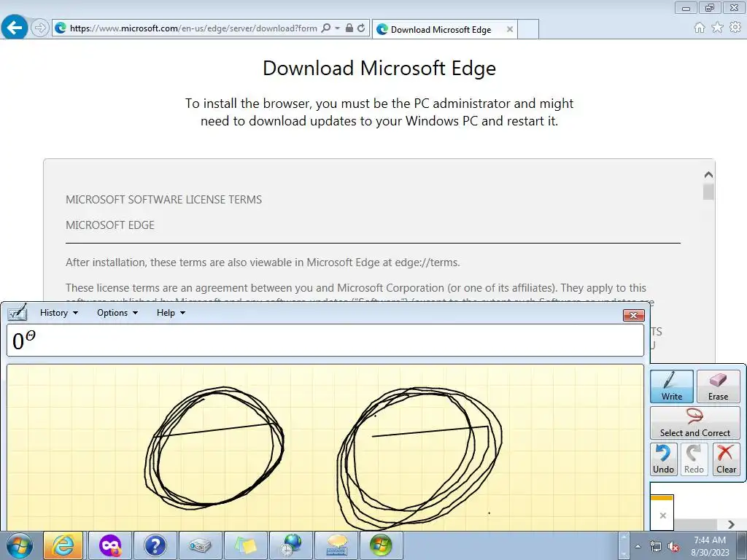Click the 'MICROSOFT EDGE' license subtitle
This screenshot has height=560, width=747.
110,225
